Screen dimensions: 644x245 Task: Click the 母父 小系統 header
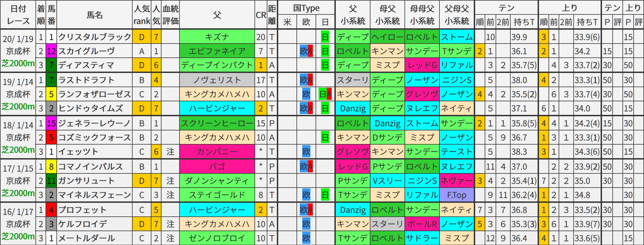387,15
